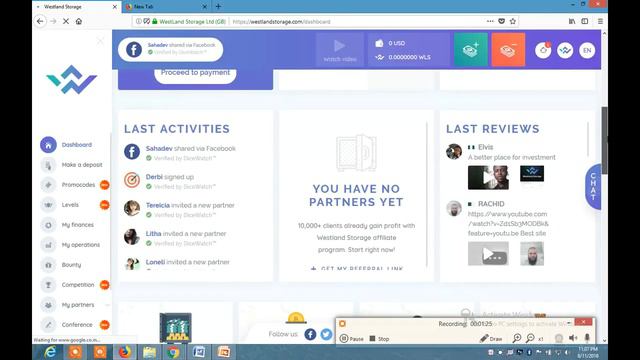Click the Conference pencil icon
Image resolution: width=640 pixels, height=360 pixels.
pyautogui.click(x=48, y=325)
